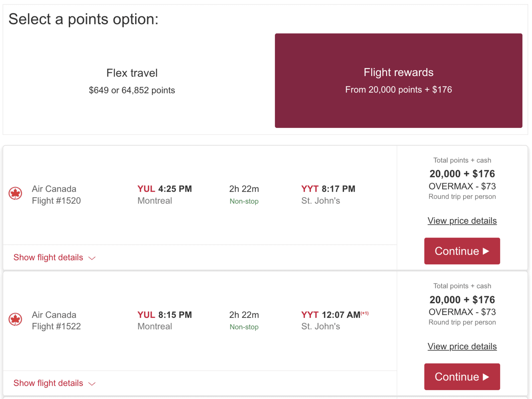Select the Flight rewards points option
The width and height of the screenshot is (532, 399).
[x=398, y=81]
